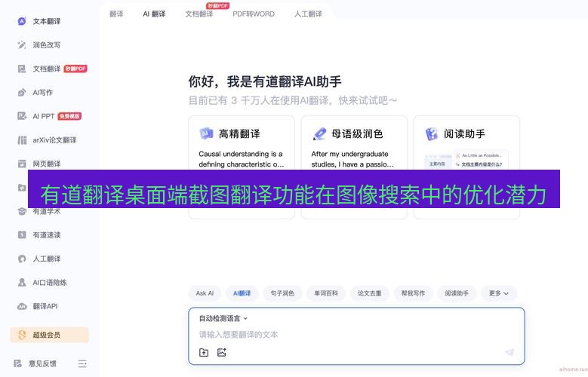This screenshot has height=377, width=588.
Task: Click the 高精翻译 card AI icon
Action: click(x=206, y=133)
